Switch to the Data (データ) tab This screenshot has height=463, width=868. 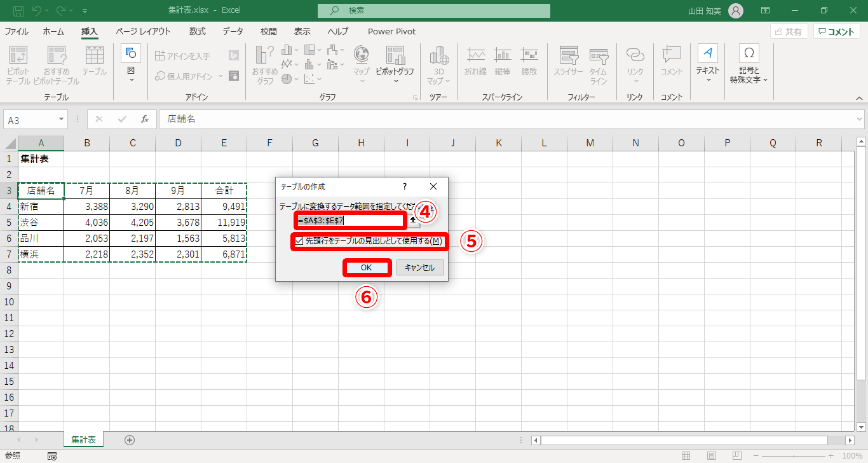pyautogui.click(x=233, y=31)
